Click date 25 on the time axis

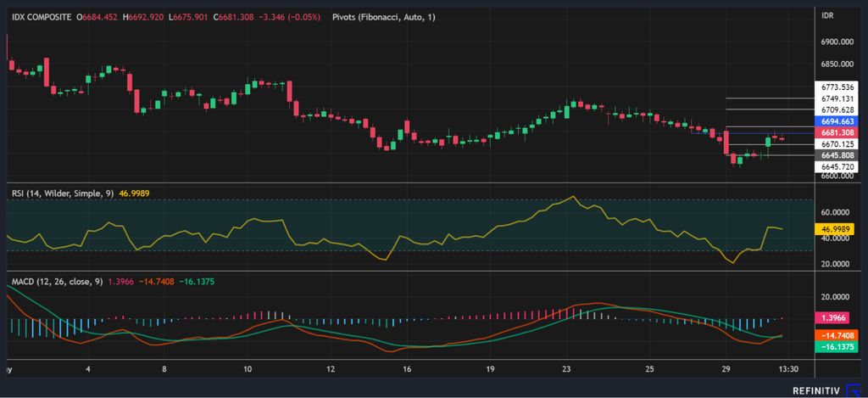650,369
